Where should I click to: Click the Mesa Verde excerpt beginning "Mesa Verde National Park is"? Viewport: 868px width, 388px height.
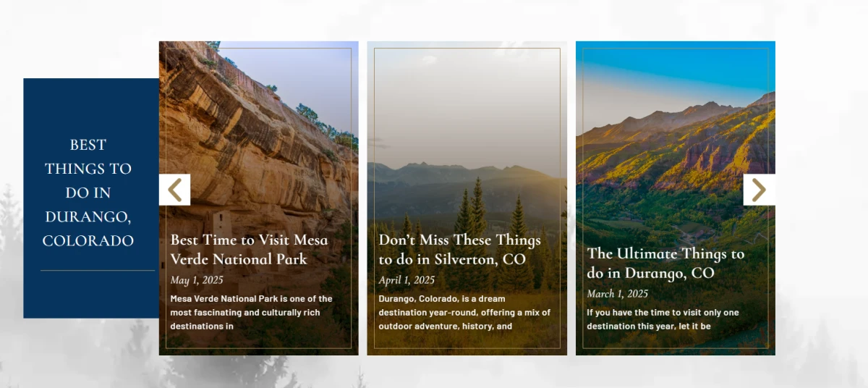click(252, 312)
